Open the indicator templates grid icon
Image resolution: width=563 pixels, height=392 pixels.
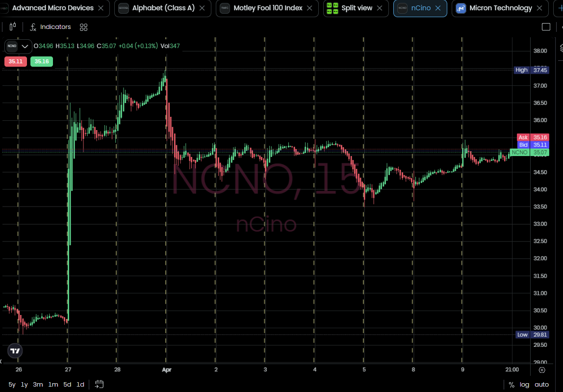(x=83, y=27)
